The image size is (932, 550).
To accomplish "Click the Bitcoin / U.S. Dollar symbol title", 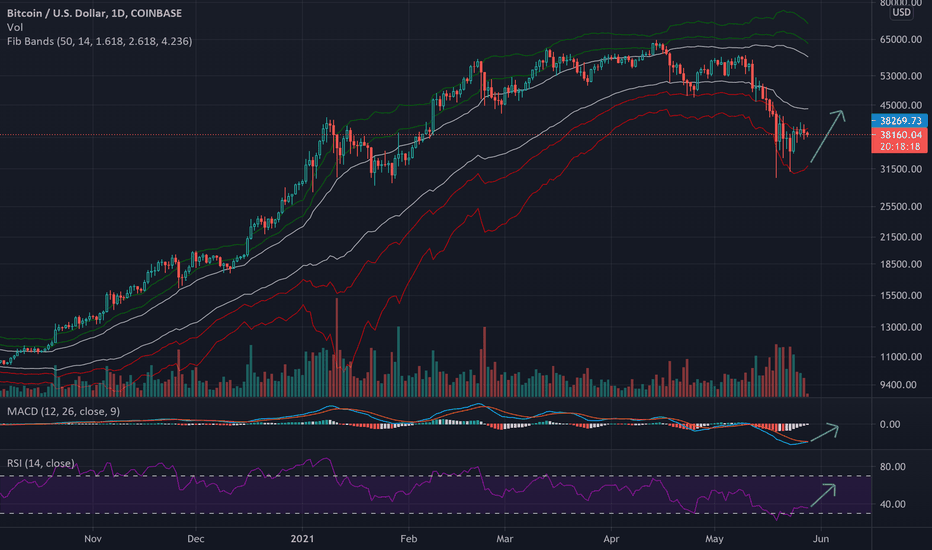I will click(95, 13).
